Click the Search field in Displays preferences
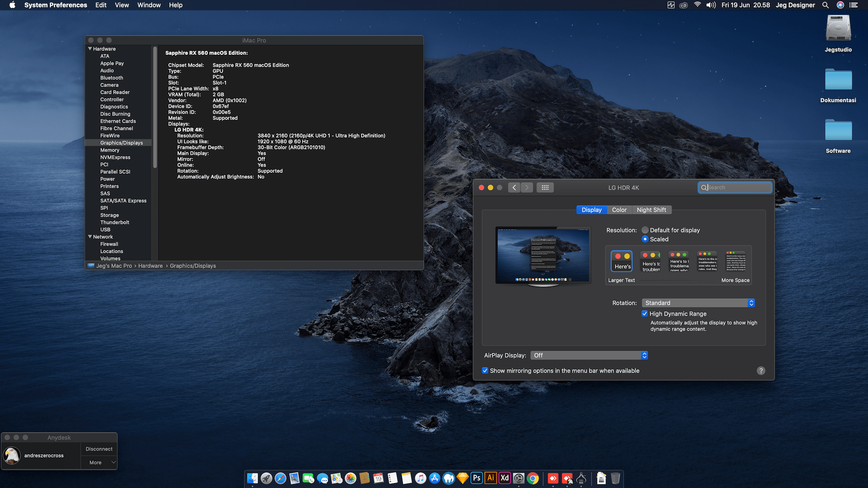 click(x=735, y=188)
